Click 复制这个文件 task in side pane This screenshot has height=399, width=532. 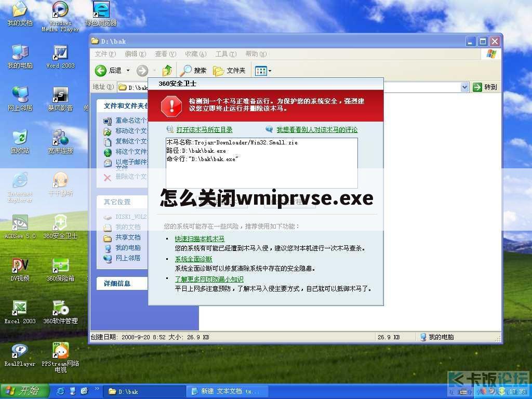click(126, 141)
